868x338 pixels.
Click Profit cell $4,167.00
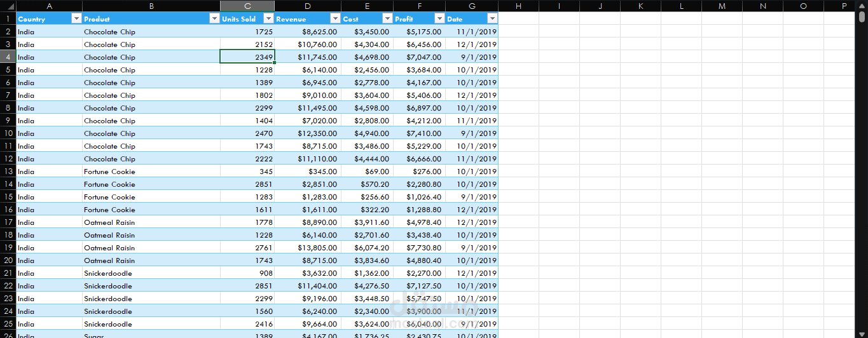pyautogui.click(x=419, y=82)
